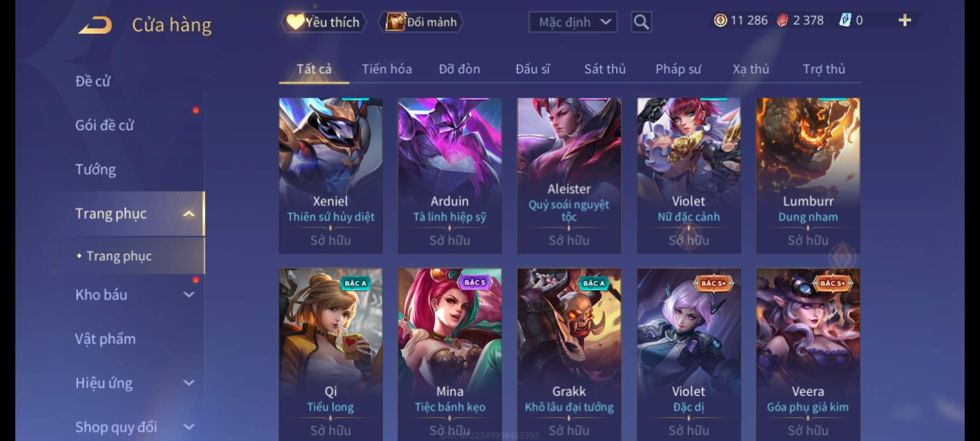The height and width of the screenshot is (441, 980).
Task: Select the Pháp sư tab
Action: point(678,69)
